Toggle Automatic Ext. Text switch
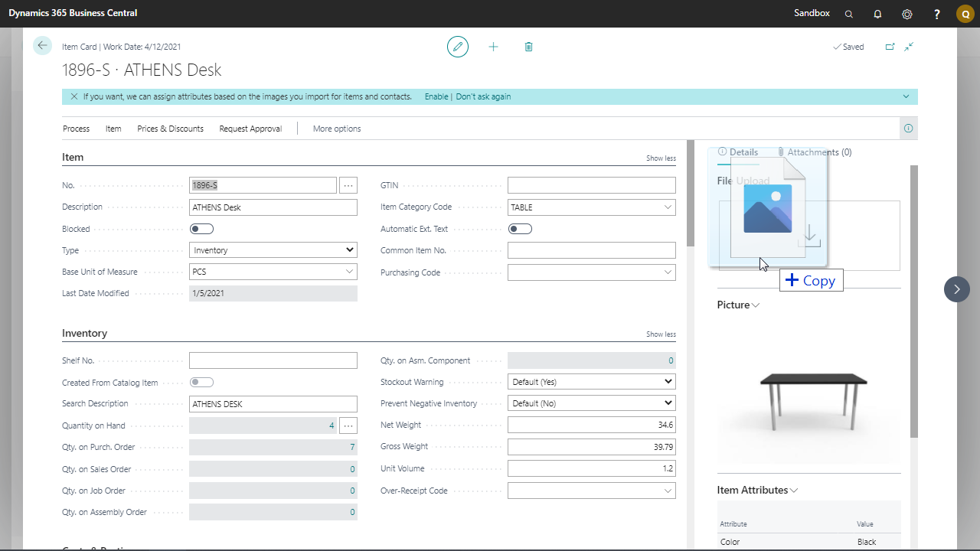This screenshot has height=551, width=980. point(520,229)
